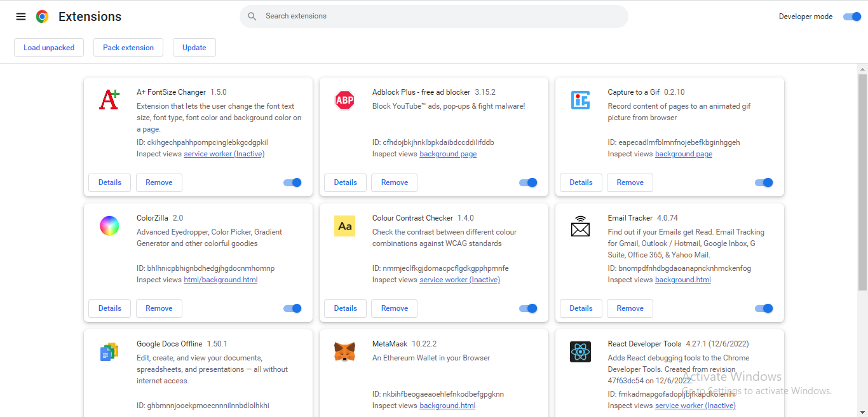Image resolution: width=868 pixels, height=417 pixels.
Task: Open Email Tracker background.html link
Action: 683,280
